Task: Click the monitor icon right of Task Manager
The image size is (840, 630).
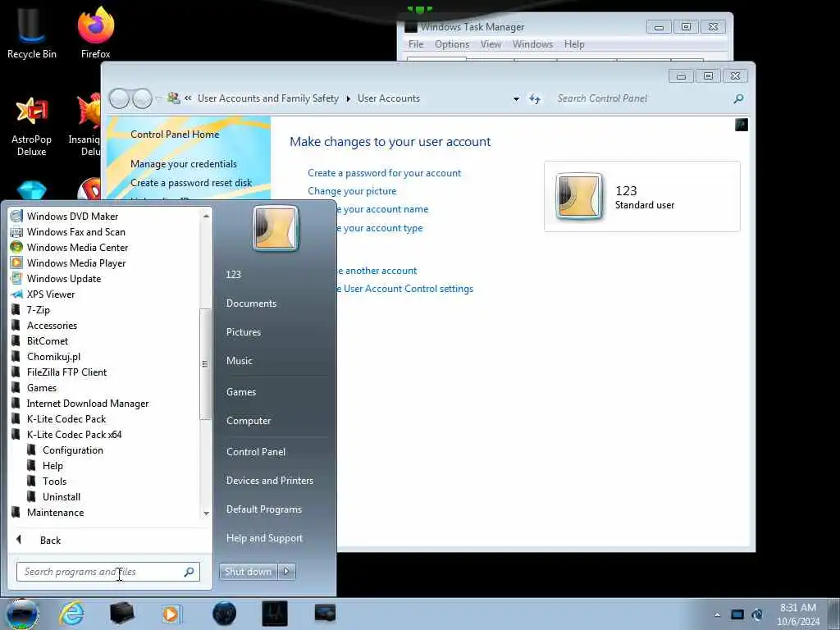Action: (x=325, y=614)
